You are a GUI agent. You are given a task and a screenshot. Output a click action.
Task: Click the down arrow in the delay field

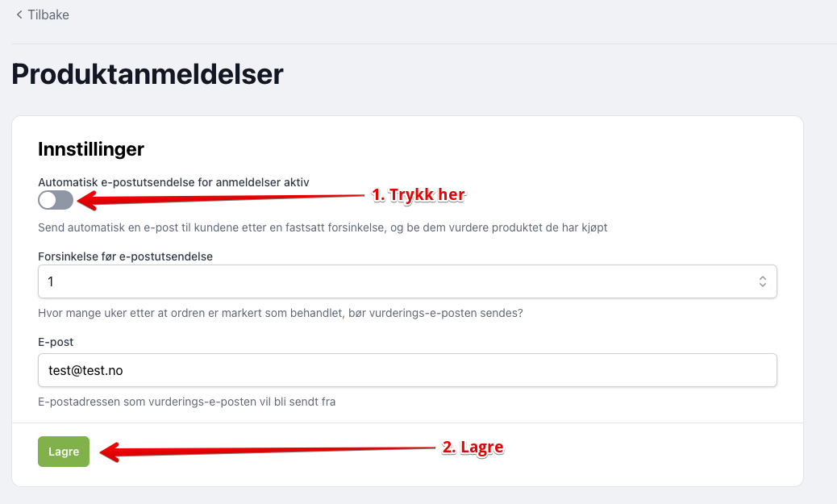tap(763, 285)
